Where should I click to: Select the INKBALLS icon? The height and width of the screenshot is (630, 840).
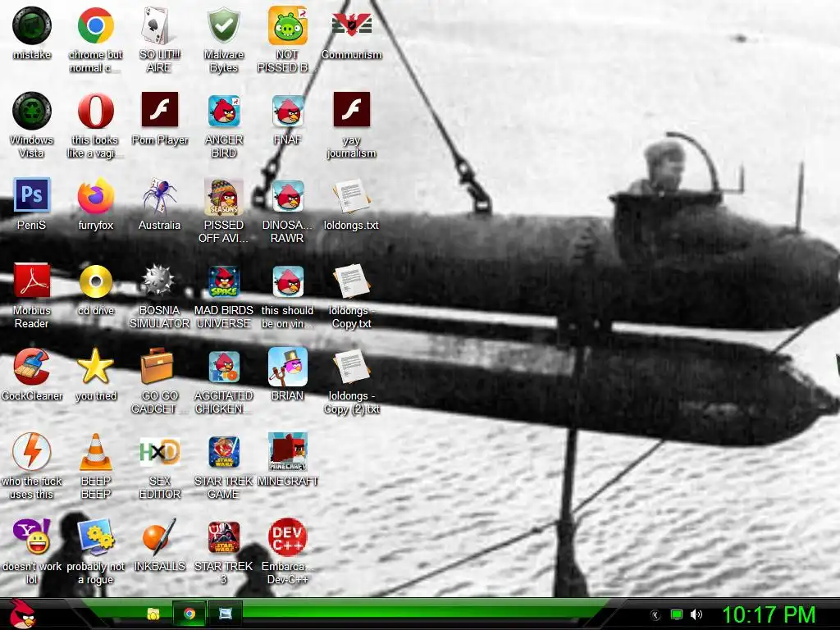tap(160, 536)
